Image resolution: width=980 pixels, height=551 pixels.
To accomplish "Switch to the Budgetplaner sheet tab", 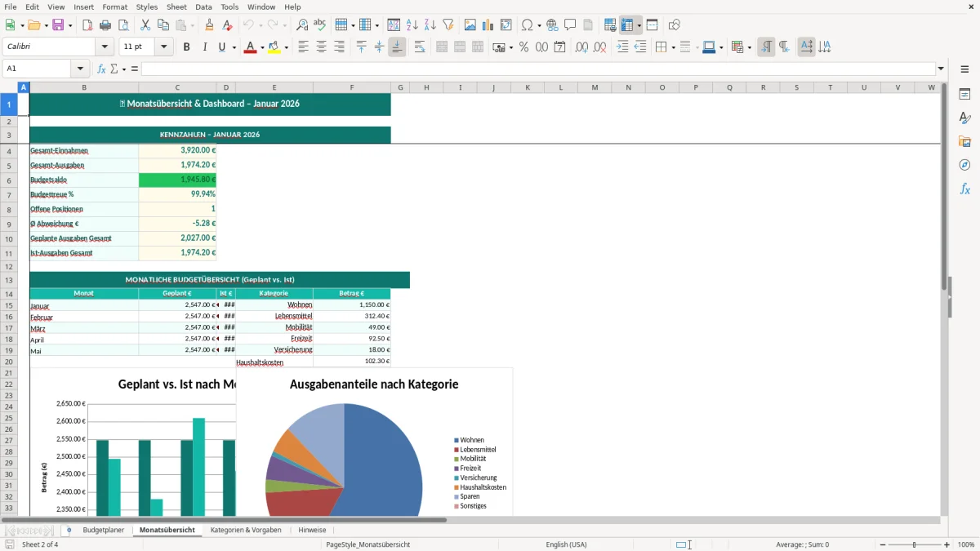I will [x=104, y=530].
